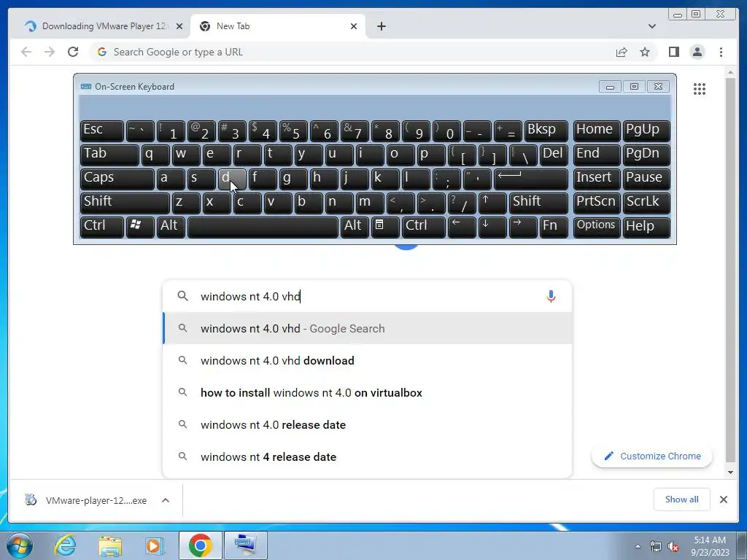Viewport: 747px width, 560px height.
Task: Open Windows Explorer folder from taskbar
Action: click(110, 545)
